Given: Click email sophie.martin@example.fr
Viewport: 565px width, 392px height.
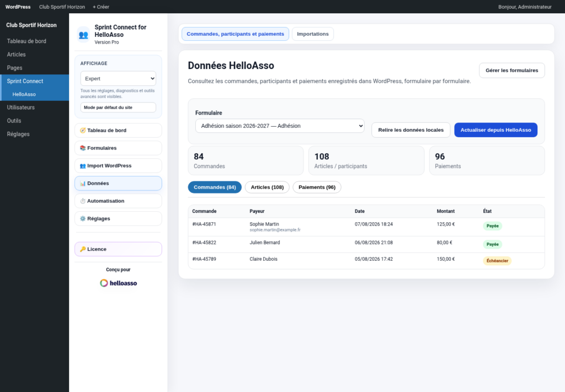Looking at the screenshot, I should point(275,230).
